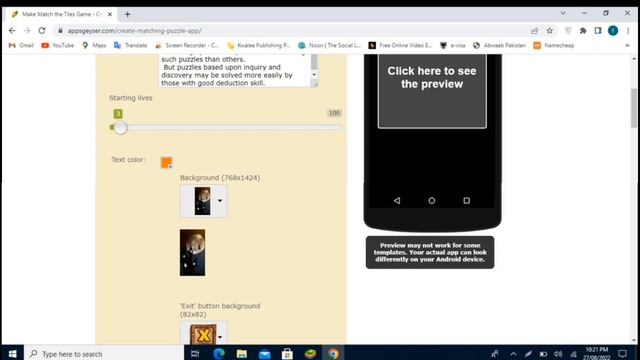The height and width of the screenshot is (360, 640).
Task: Click the Exit button X image
Action: coord(202,335)
